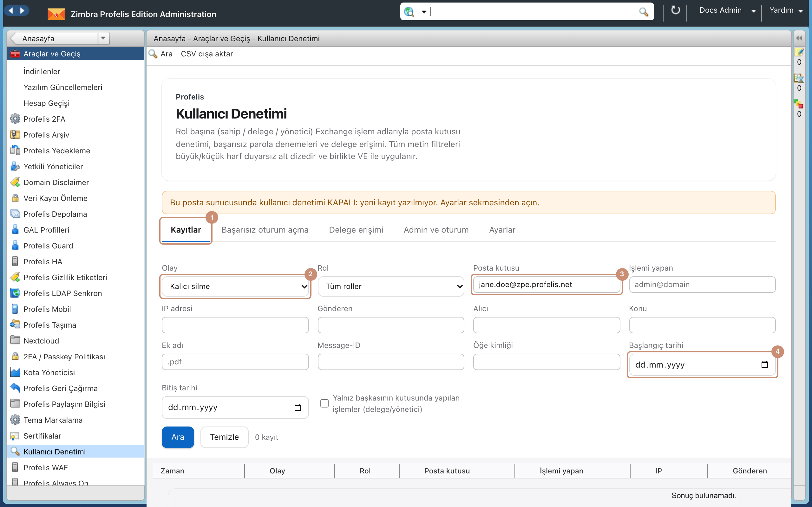Click the refresh icon in top bar
This screenshot has width=812, height=507.
tap(675, 10)
